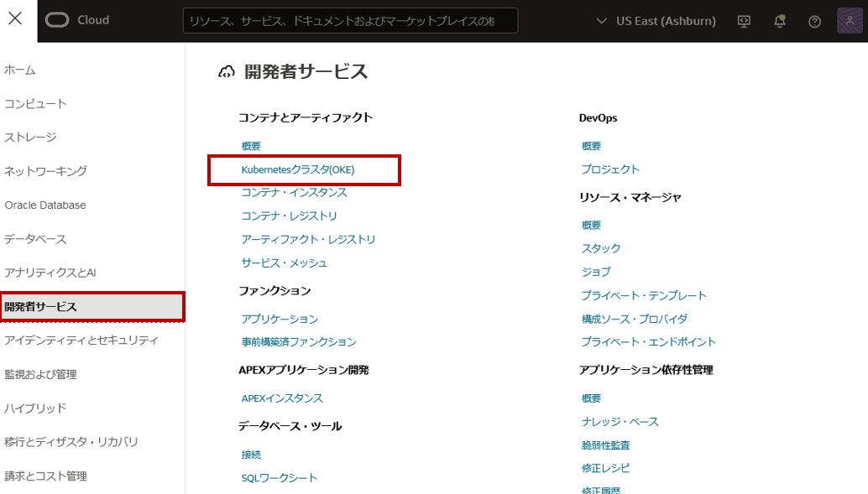Open the help question mark icon
Screen dimensions: 868x494
814,22
